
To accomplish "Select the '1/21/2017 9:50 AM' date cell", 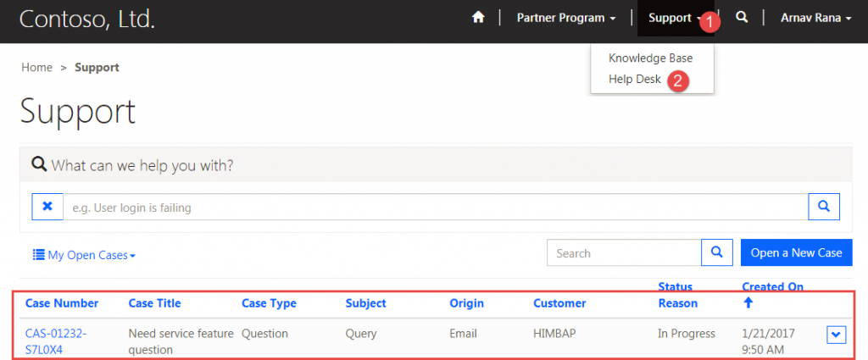I will click(x=768, y=341).
